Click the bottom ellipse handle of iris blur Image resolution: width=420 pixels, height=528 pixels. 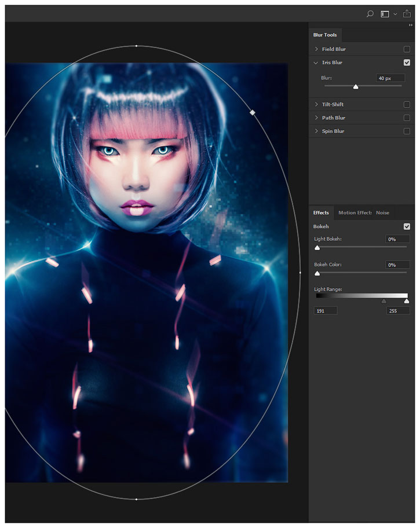pos(136,498)
